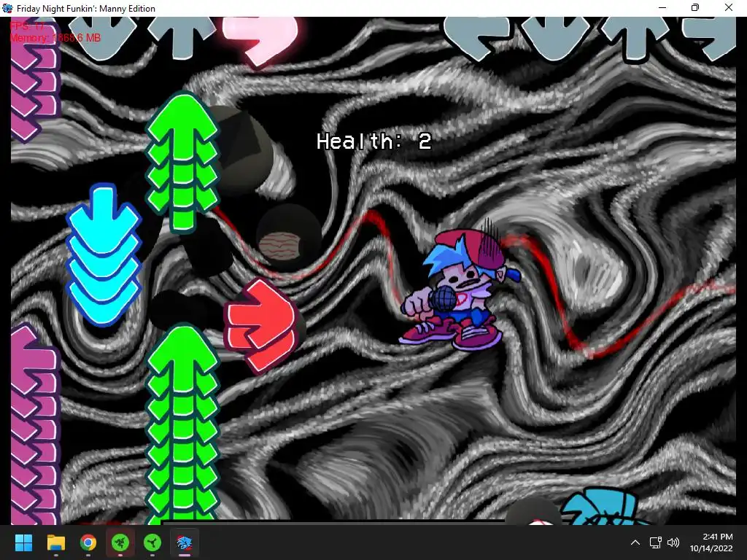Close the Friday Night Funkin' window
The image size is (747, 560).
pos(729,7)
